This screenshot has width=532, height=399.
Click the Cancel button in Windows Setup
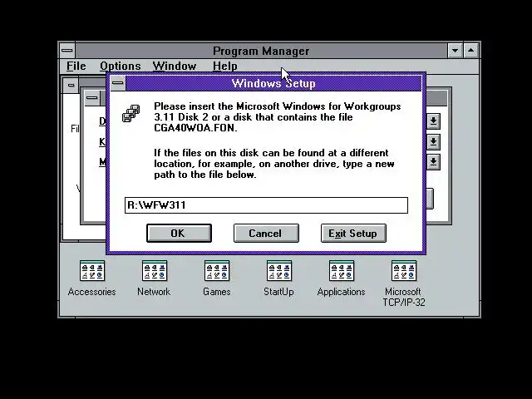pyautogui.click(x=266, y=233)
